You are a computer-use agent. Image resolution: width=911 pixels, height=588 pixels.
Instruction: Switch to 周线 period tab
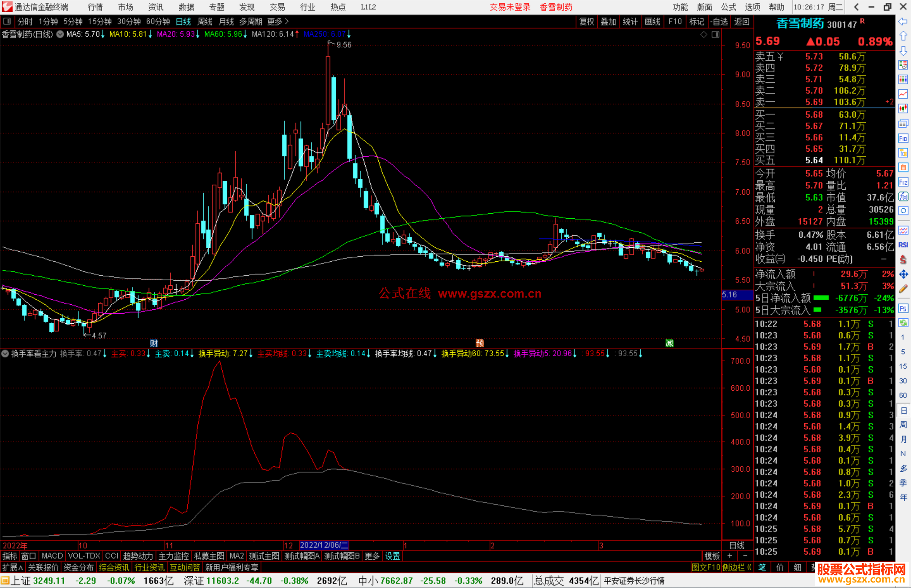(205, 21)
